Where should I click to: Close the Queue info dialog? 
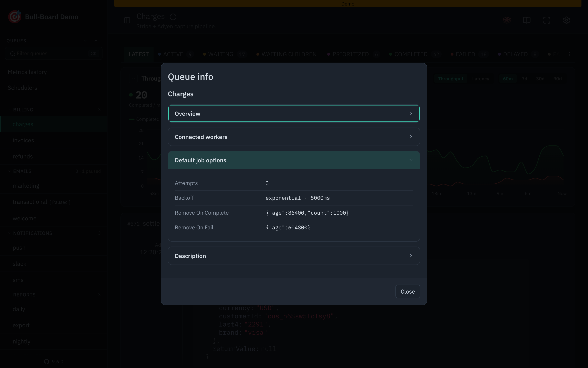coord(408,291)
